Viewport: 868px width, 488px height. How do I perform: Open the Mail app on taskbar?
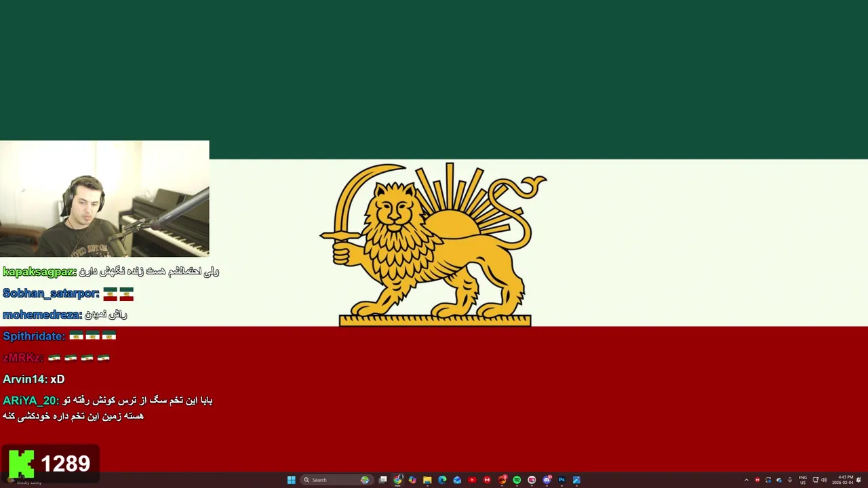[457, 480]
